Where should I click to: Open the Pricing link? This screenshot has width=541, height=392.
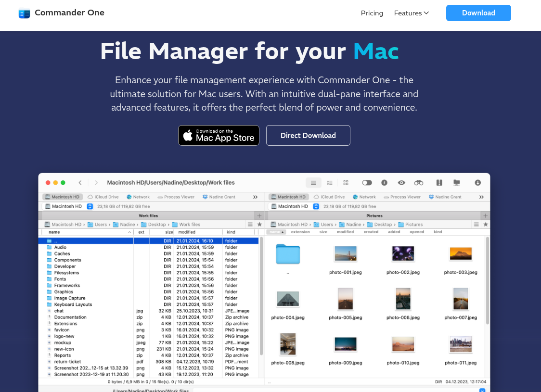click(x=372, y=13)
